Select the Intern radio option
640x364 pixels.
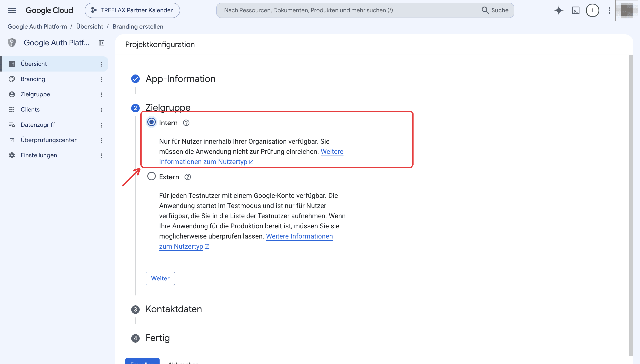(x=152, y=122)
